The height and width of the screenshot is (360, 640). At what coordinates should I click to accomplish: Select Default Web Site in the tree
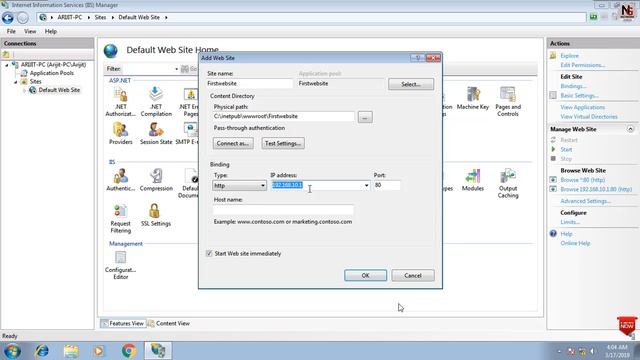tap(59, 90)
